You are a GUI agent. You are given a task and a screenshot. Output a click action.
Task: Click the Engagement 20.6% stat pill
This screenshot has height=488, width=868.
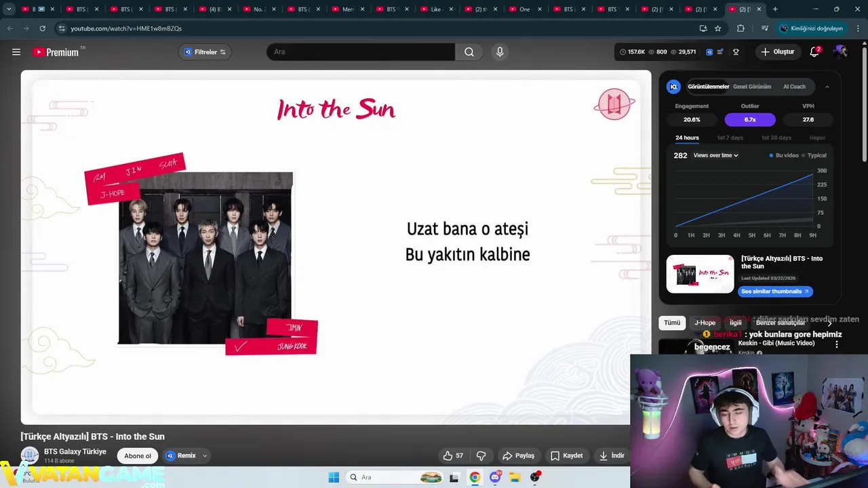[x=692, y=119]
